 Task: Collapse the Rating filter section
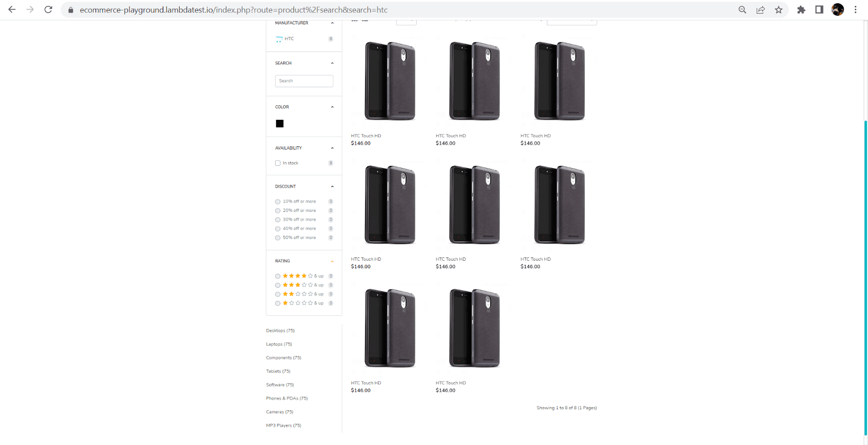point(332,261)
